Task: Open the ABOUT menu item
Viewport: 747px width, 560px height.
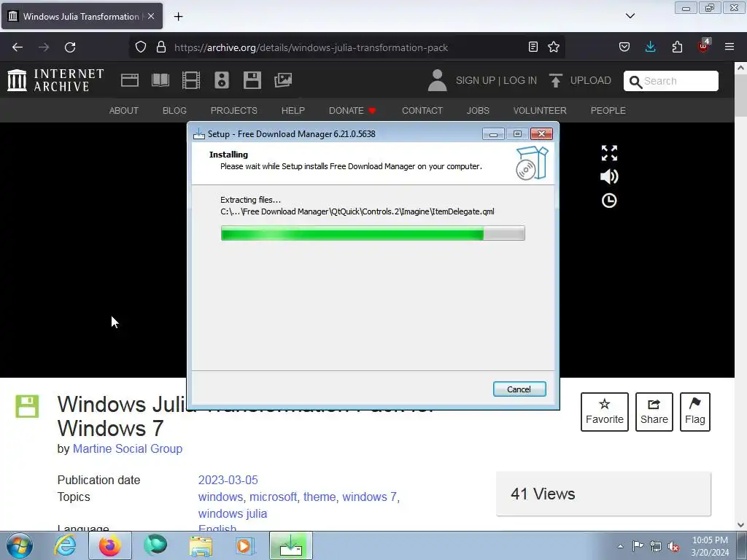Action: pos(124,111)
